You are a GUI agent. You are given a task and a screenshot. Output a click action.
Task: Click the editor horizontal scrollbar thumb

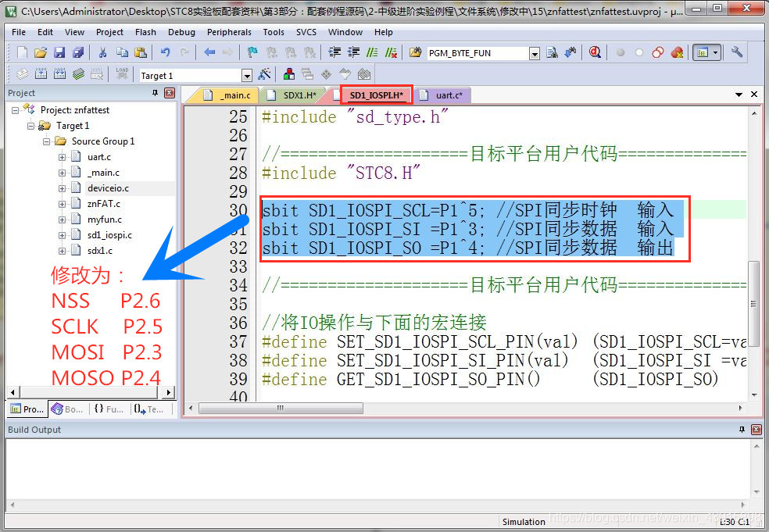281,408
